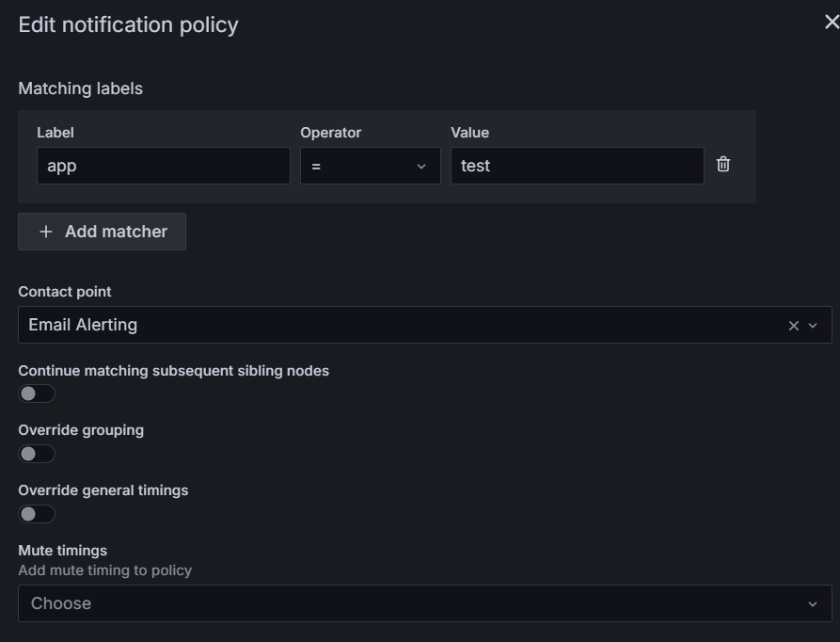Click the Continue matching subsequent sibling nodes label
This screenshot has height=642, width=840.
coord(173,371)
